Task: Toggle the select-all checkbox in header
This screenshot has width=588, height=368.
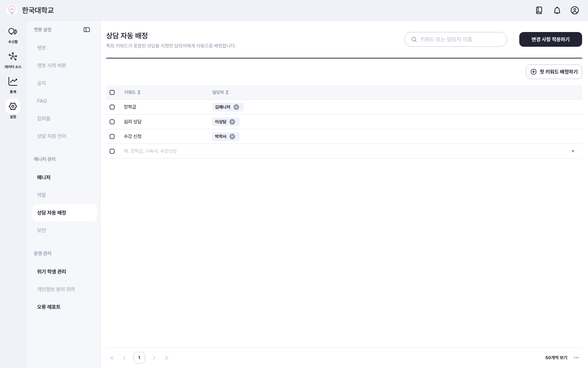Action: coord(112,92)
